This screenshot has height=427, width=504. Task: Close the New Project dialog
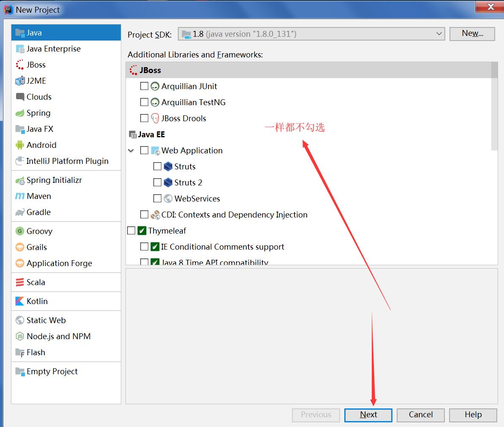(x=490, y=6)
